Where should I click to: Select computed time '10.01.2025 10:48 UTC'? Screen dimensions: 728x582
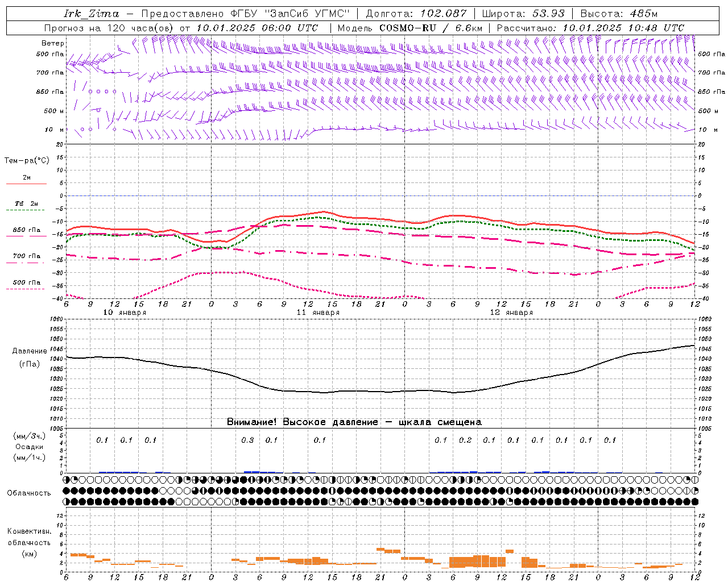pos(623,28)
